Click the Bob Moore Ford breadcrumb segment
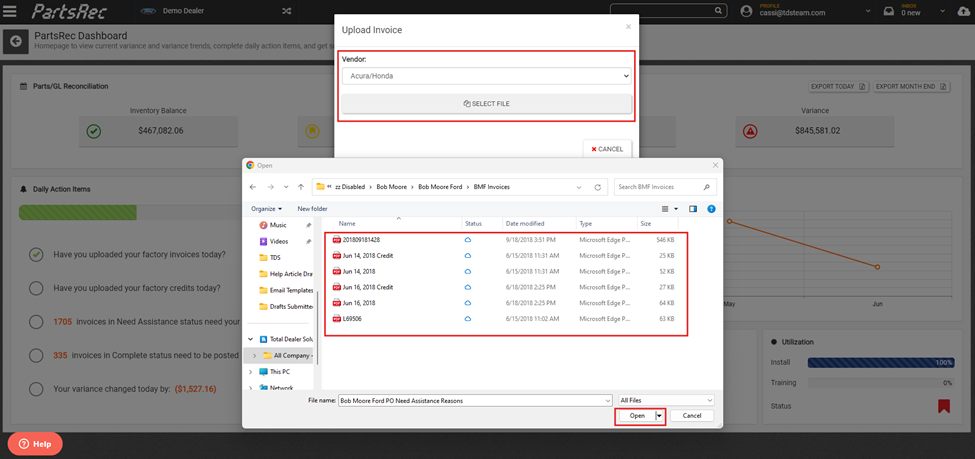Image resolution: width=975 pixels, height=459 pixels. pos(440,187)
